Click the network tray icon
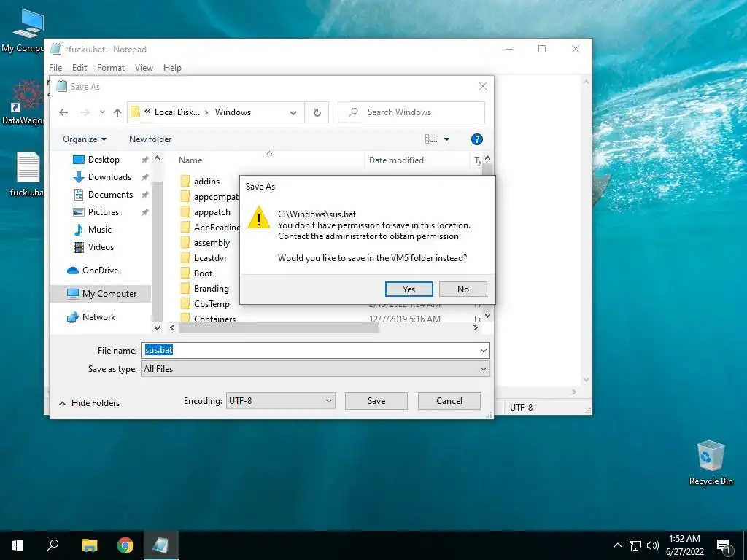 pyautogui.click(x=635, y=545)
